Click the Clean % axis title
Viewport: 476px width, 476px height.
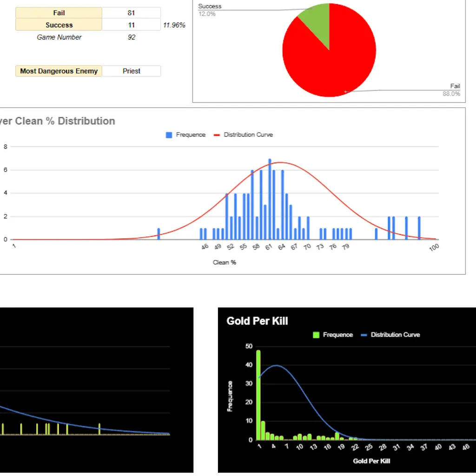pyautogui.click(x=224, y=262)
